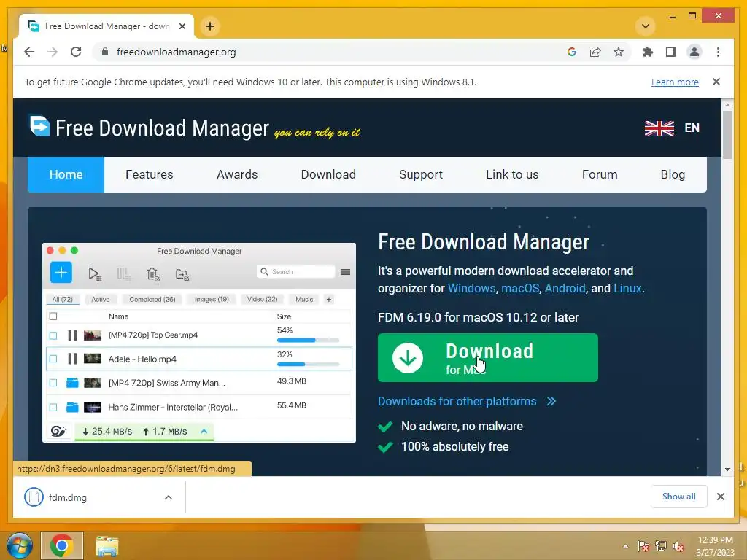
Task: Click the green Download for Mac button
Action: point(488,357)
